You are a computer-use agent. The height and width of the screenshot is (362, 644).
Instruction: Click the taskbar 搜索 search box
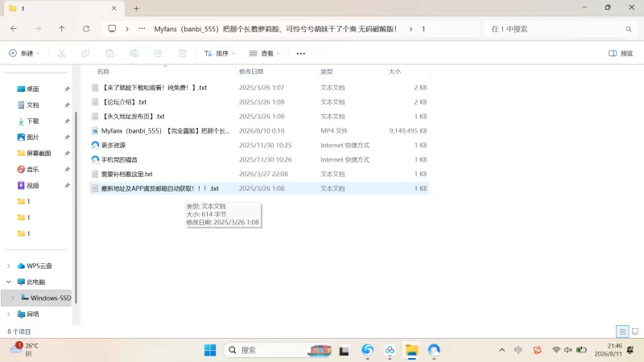coord(279,350)
